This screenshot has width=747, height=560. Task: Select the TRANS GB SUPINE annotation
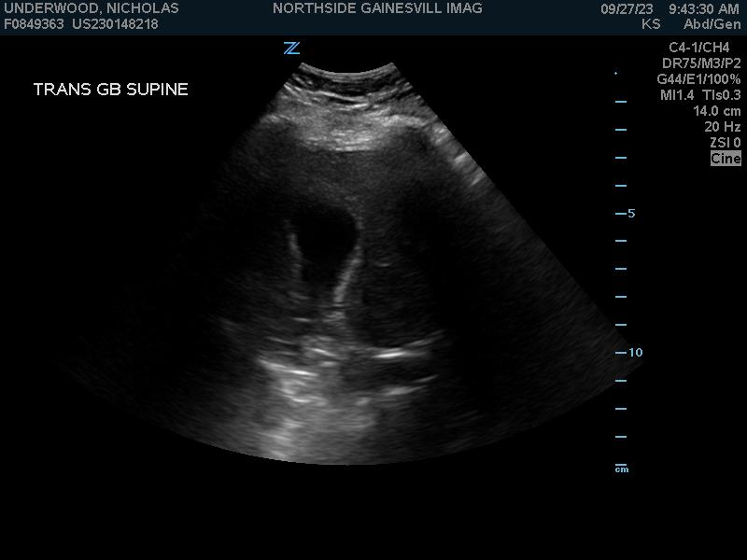click(110, 90)
